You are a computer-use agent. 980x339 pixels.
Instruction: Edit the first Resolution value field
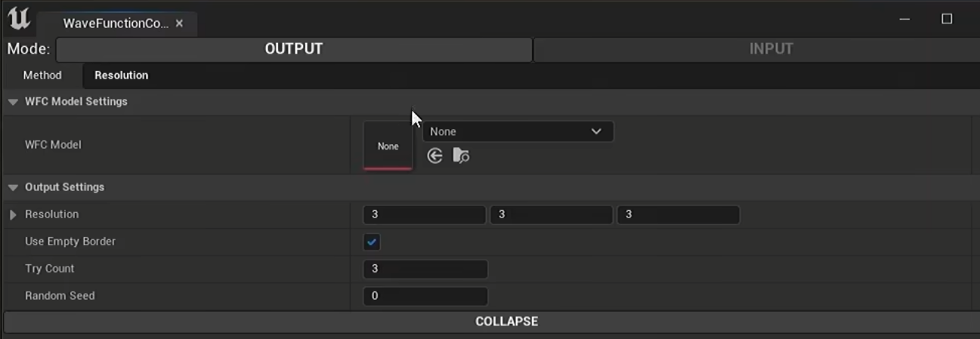(425, 214)
